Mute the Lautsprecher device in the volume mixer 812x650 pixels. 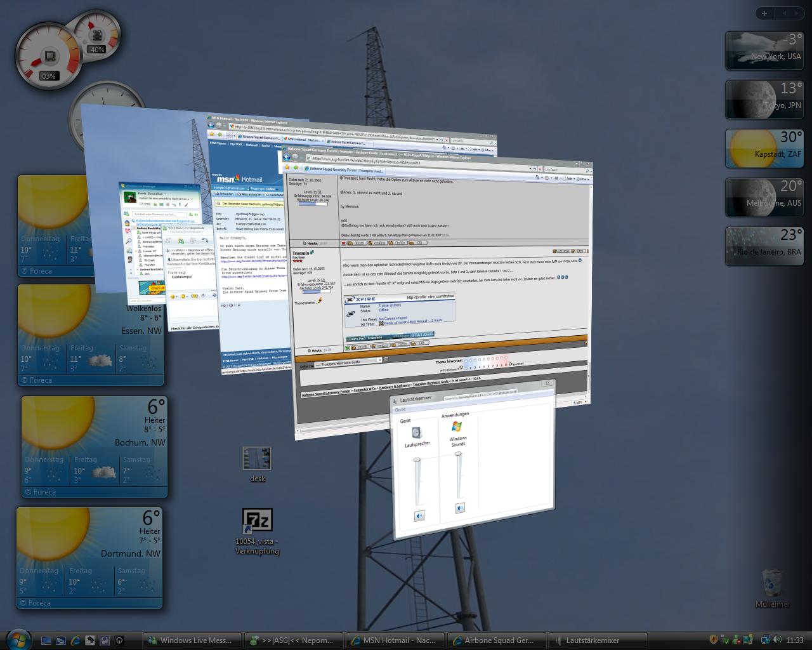tap(419, 516)
